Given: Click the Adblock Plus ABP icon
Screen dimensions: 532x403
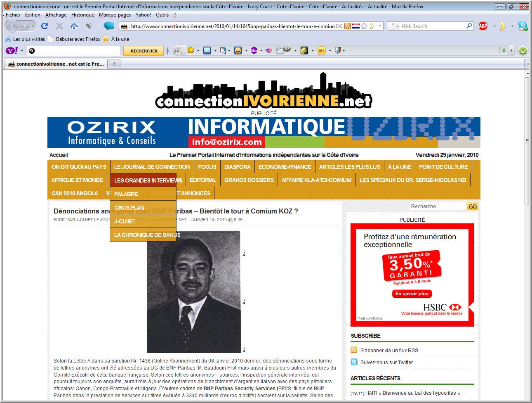Looking at the screenshot, I should point(483,26).
